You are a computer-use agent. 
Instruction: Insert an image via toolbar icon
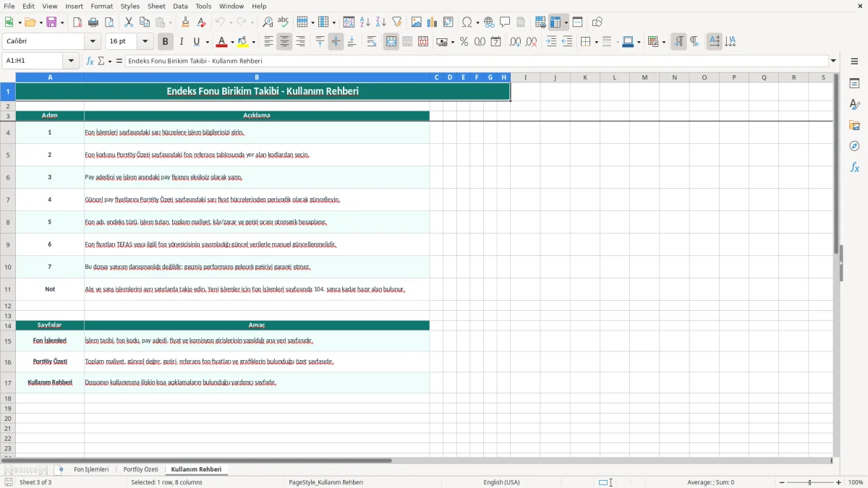417,22
